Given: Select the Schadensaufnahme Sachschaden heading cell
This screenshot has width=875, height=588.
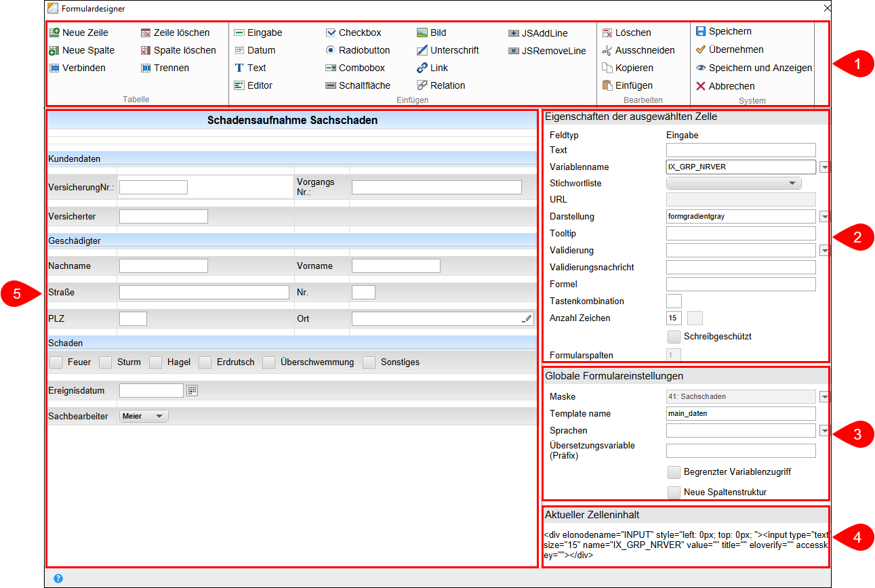Looking at the screenshot, I should pyautogui.click(x=292, y=121).
